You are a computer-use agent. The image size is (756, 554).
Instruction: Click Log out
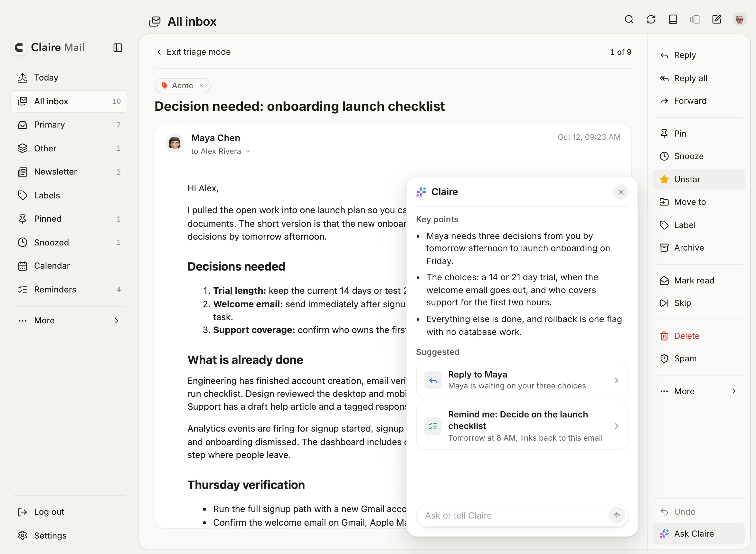[69, 512]
